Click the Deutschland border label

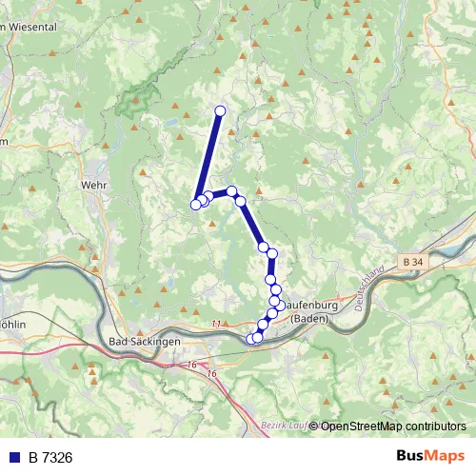[x=369, y=288]
